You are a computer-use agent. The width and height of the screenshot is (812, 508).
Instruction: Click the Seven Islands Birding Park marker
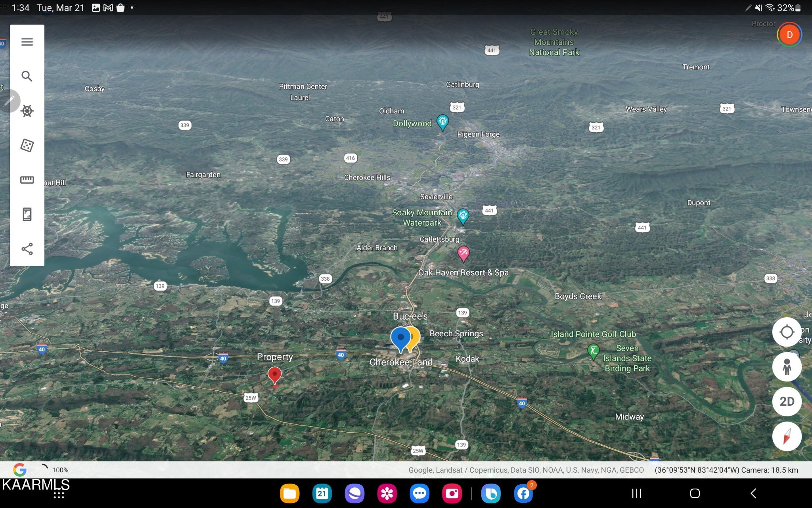[x=593, y=352]
